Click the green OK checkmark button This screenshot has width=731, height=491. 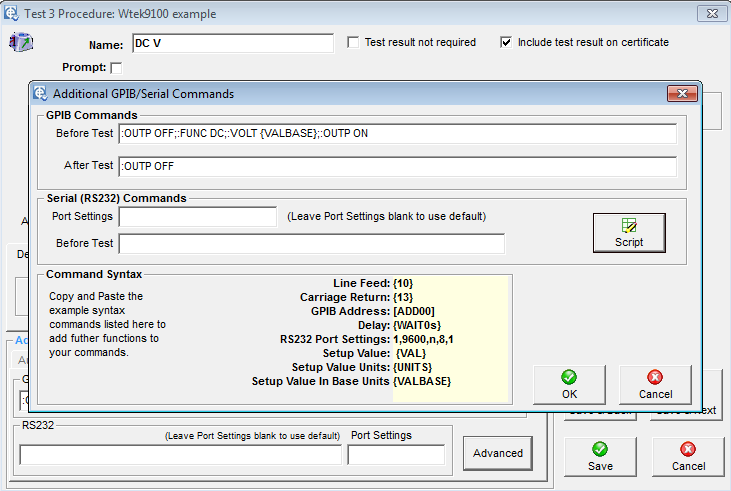569,384
